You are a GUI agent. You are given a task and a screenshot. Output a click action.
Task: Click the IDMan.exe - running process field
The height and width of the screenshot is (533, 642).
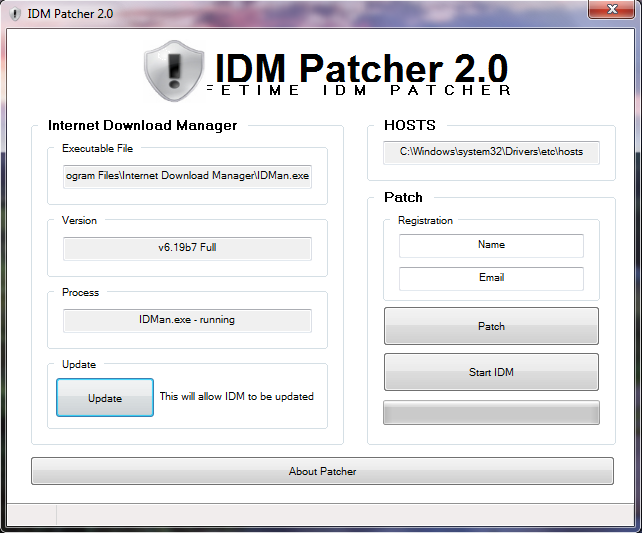point(187,321)
